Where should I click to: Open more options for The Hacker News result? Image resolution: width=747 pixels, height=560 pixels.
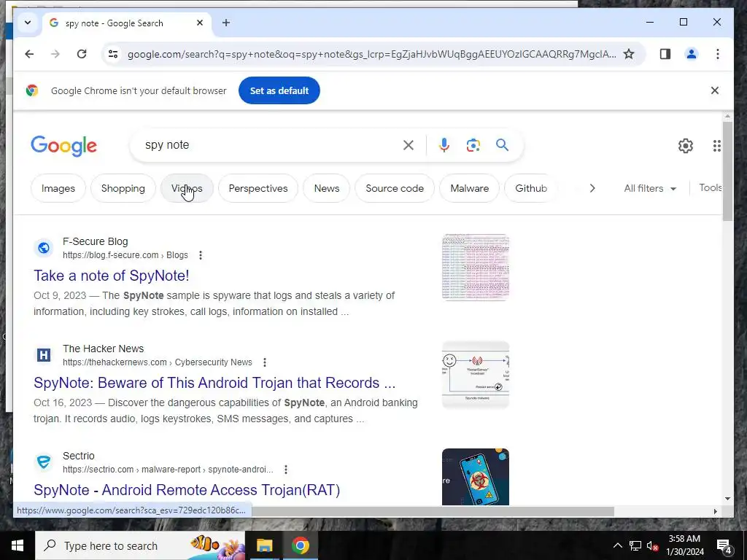click(x=264, y=362)
